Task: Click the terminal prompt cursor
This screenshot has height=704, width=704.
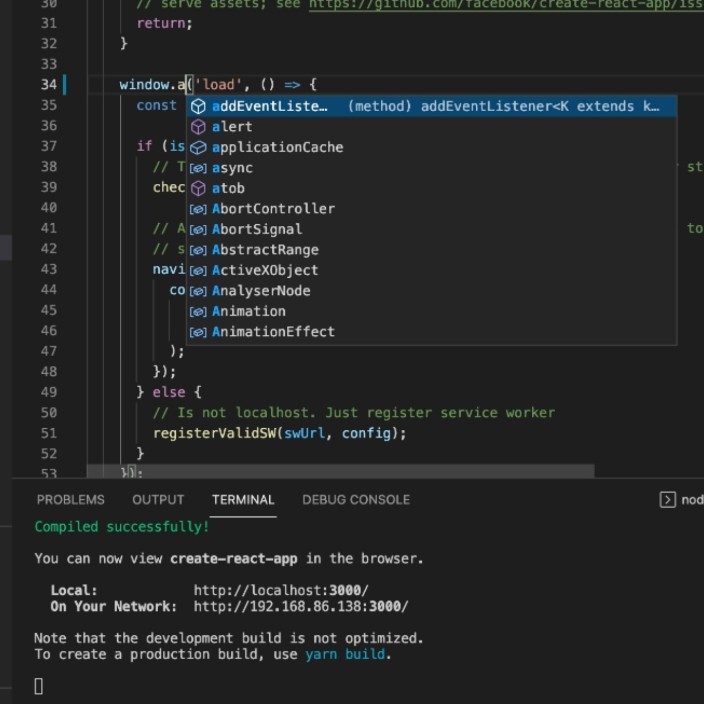Action: pyautogui.click(x=39, y=685)
